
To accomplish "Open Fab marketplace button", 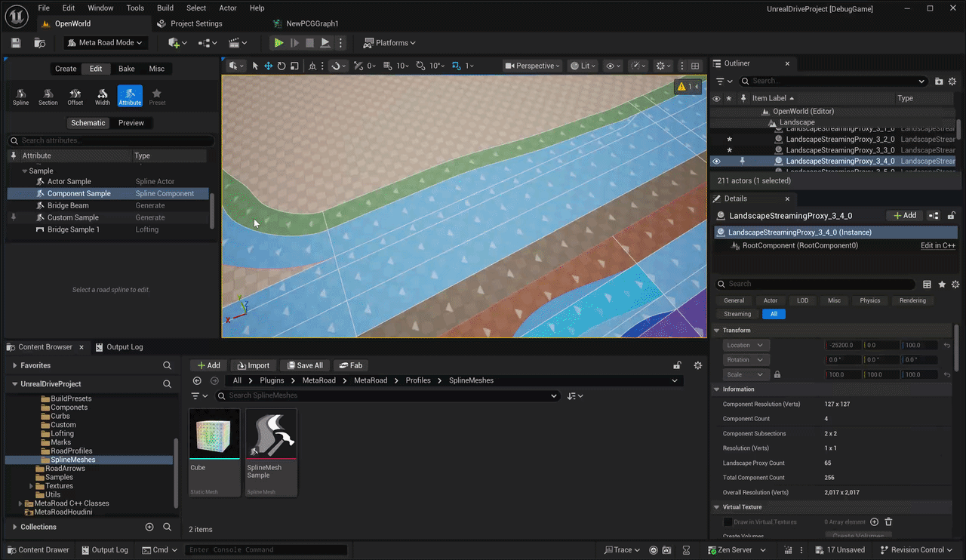I will click(x=350, y=365).
